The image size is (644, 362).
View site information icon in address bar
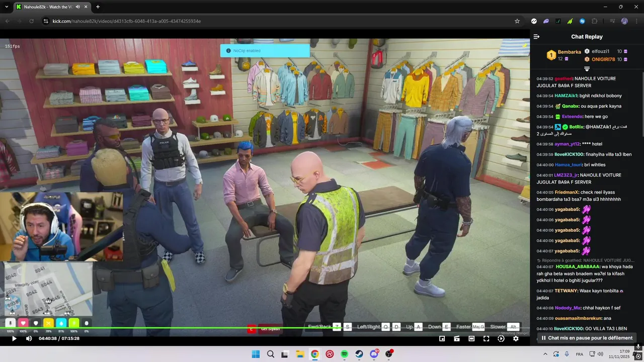pyautogui.click(x=46, y=21)
